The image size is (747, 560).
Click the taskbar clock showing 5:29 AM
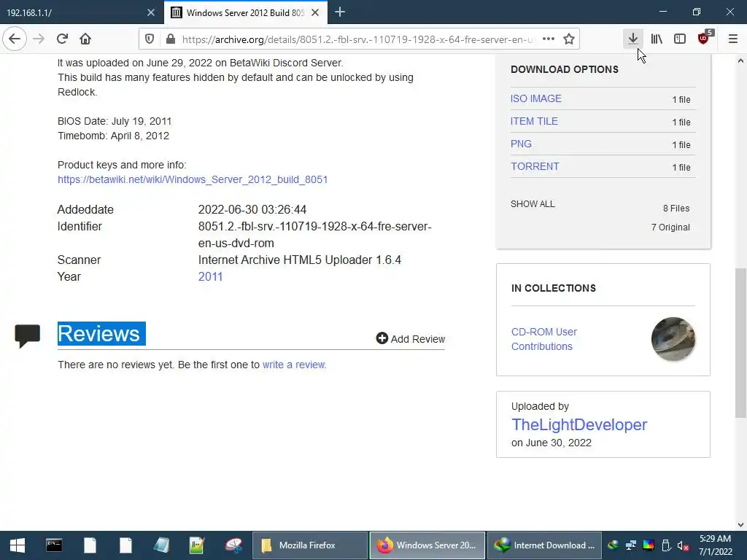(x=715, y=545)
